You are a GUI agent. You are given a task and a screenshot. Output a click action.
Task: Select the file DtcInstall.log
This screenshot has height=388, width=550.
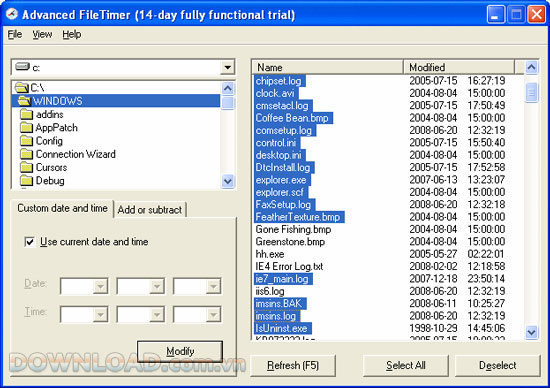tap(283, 167)
